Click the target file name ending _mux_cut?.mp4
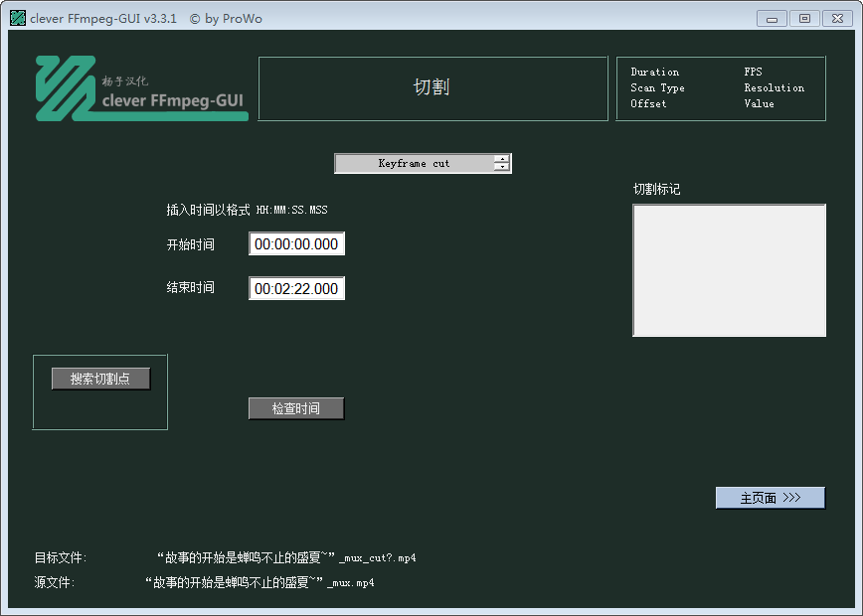This screenshot has width=863, height=616. point(286,557)
